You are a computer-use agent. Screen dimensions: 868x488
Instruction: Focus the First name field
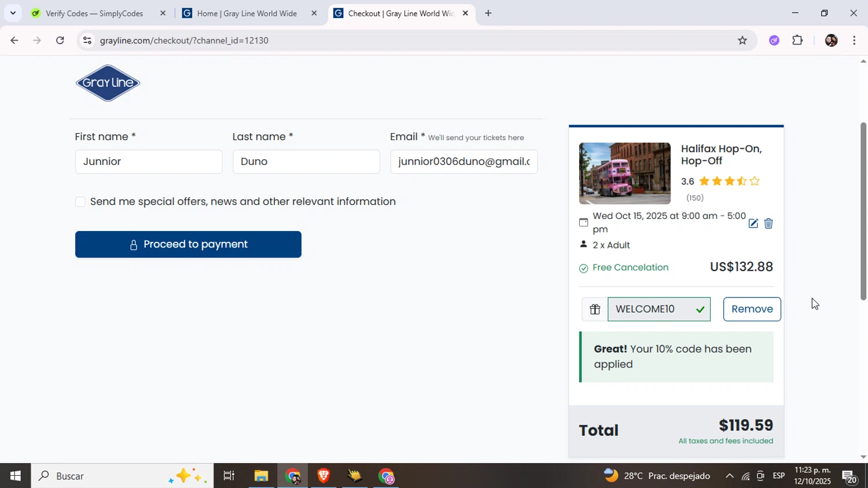pos(149,162)
